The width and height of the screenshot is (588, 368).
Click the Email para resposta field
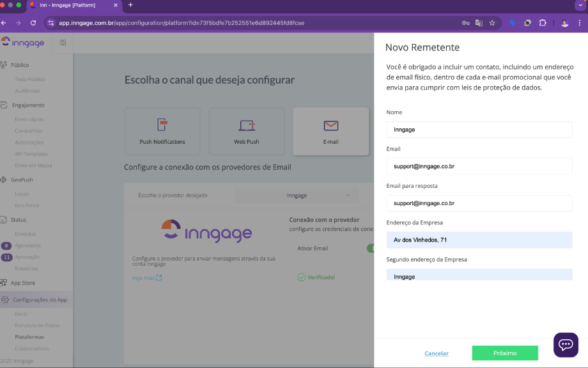click(479, 203)
